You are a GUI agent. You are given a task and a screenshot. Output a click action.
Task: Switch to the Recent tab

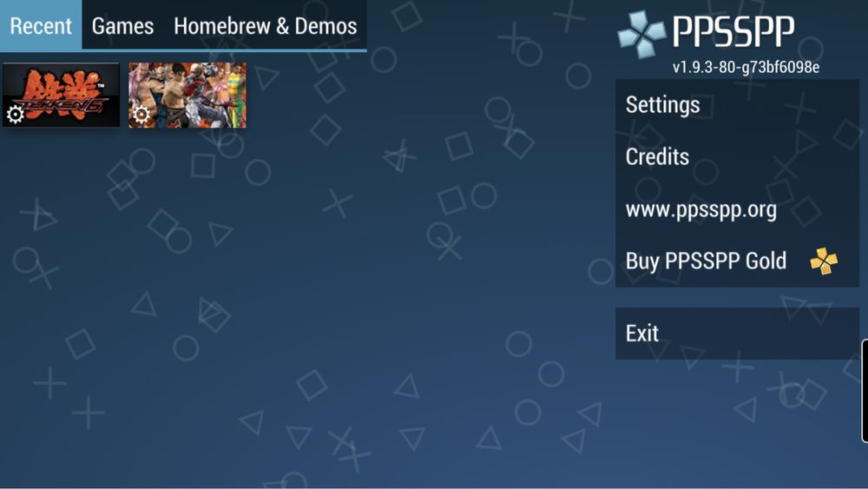[x=41, y=25]
